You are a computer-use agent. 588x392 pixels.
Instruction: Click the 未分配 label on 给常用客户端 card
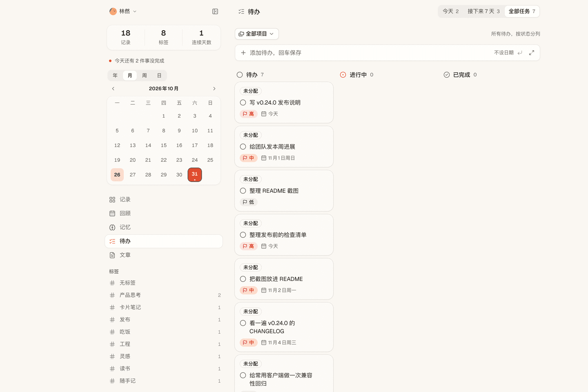(251, 364)
